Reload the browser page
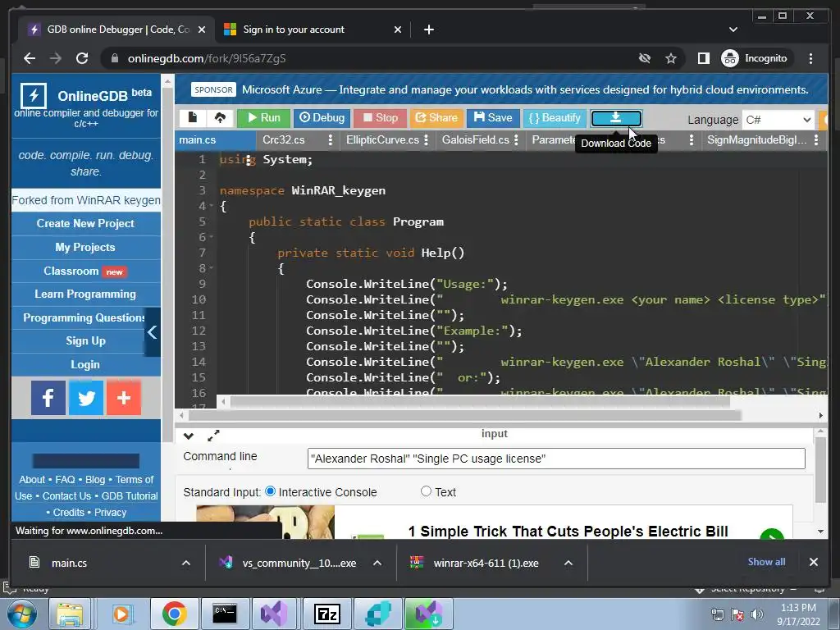 coord(82,58)
